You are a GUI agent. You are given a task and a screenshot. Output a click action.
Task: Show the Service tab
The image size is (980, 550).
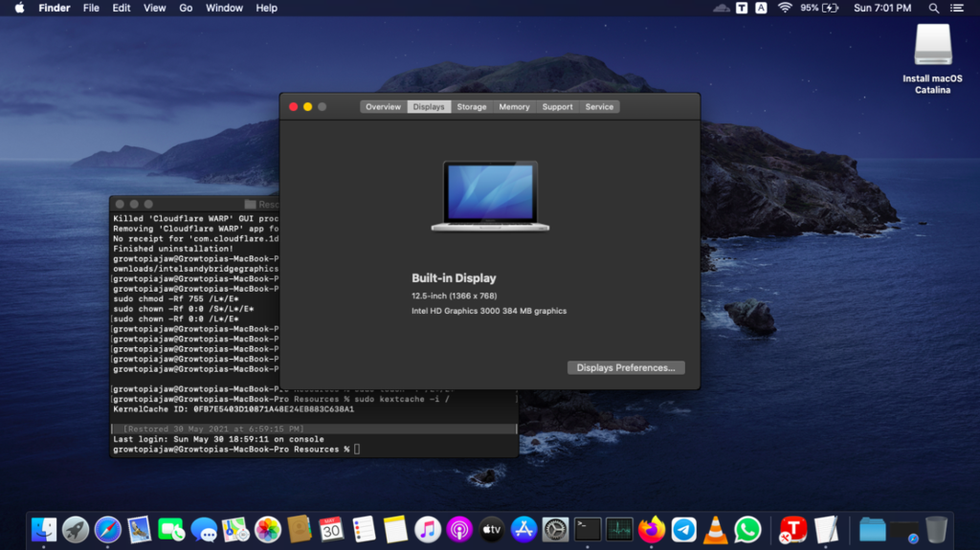click(x=599, y=107)
